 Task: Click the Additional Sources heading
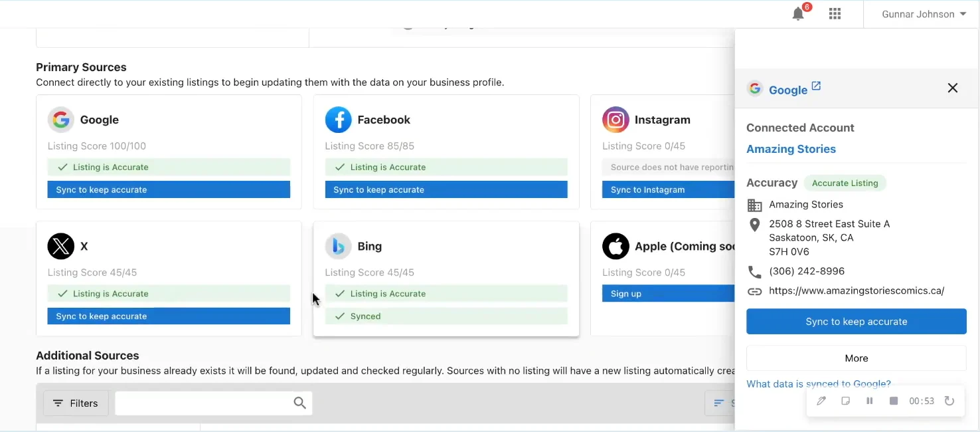88,356
